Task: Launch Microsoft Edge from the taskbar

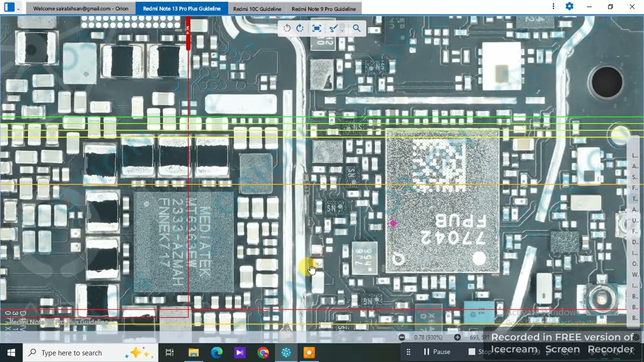Action: [x=216, y=352]
